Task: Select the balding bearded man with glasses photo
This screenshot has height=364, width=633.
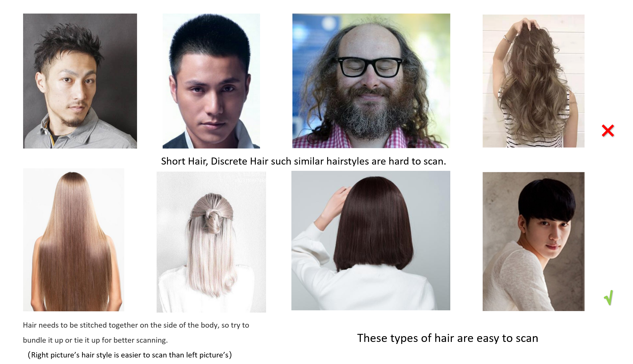Action: coord(371,81)
